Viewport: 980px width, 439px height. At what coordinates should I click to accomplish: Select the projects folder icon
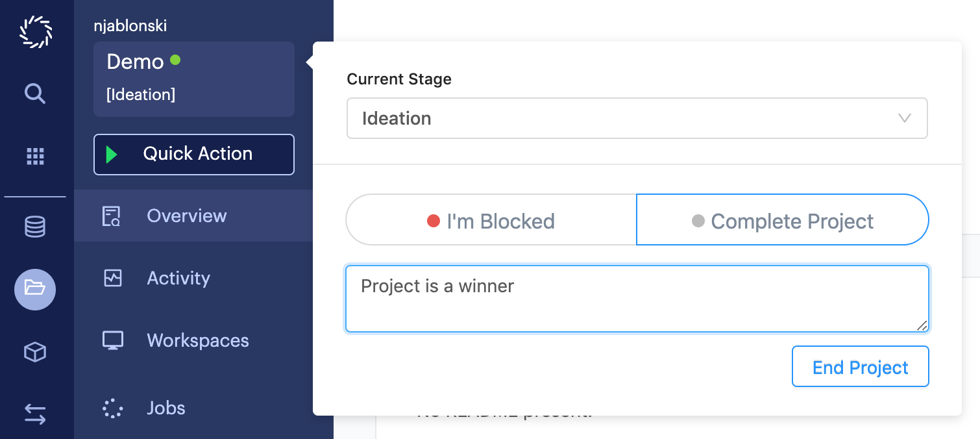pos(35,290)
